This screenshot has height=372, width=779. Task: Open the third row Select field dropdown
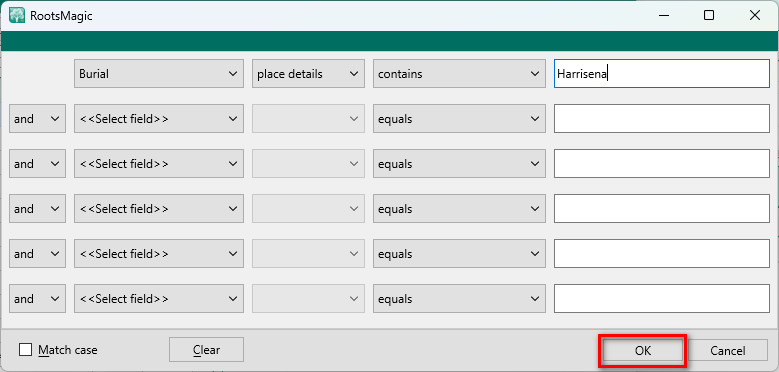[159, 164]
